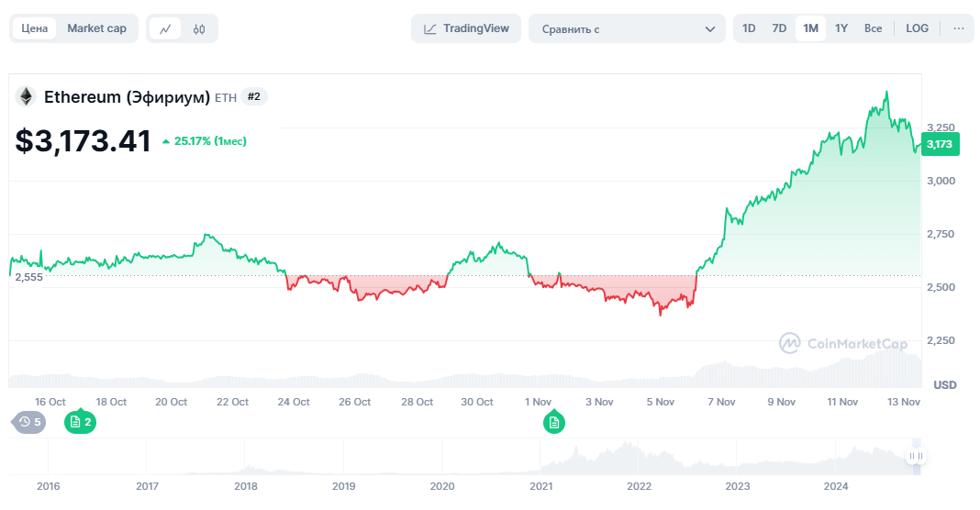
Task: Set time range to 7D
Action: pos(779,28)
